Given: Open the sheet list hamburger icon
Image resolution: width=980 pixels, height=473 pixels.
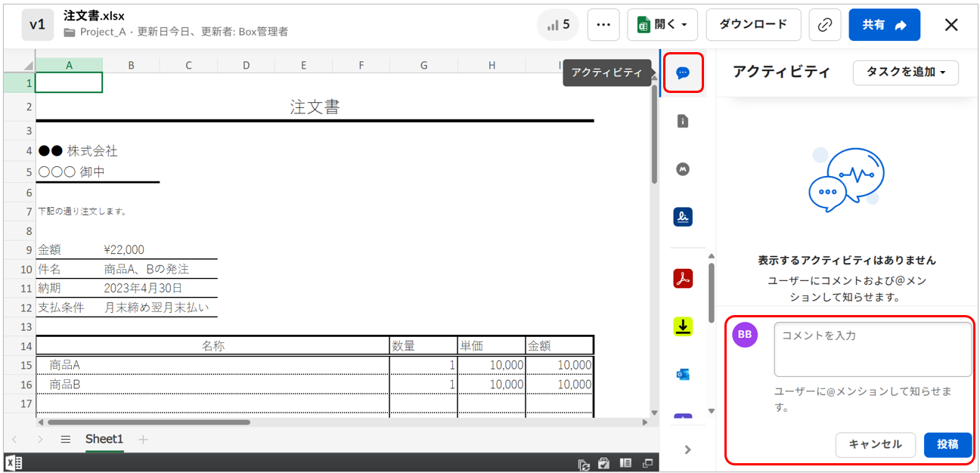Looking at the screenshot, I should pyautogui.click(x=66, y=439).
